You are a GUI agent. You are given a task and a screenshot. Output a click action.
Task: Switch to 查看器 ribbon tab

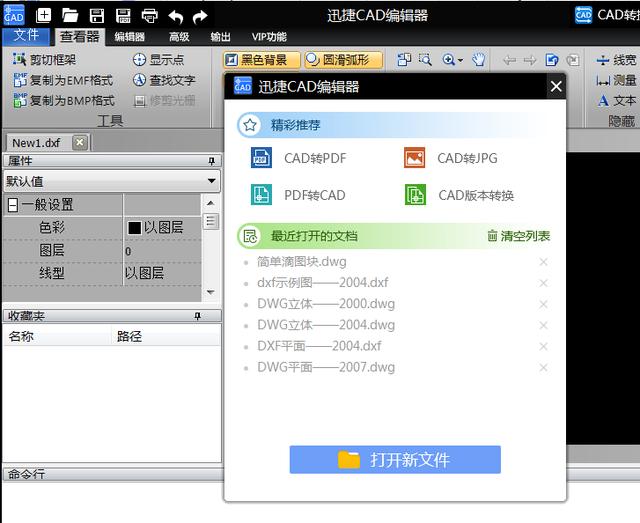pos(80,37)
